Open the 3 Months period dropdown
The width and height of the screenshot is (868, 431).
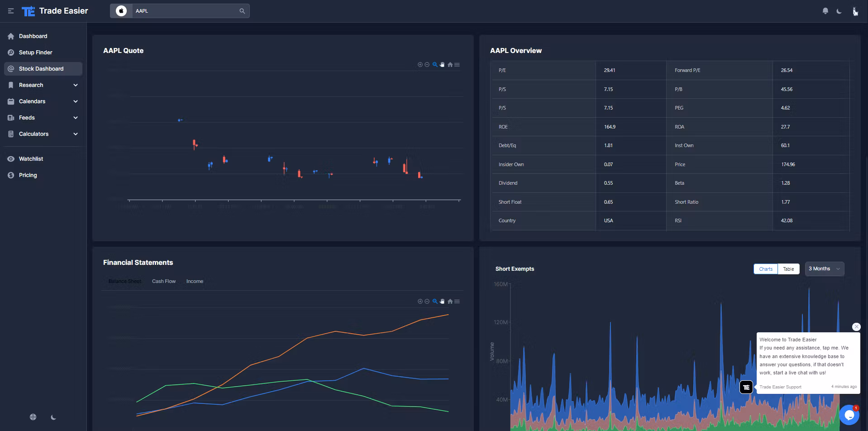point(824,269)
